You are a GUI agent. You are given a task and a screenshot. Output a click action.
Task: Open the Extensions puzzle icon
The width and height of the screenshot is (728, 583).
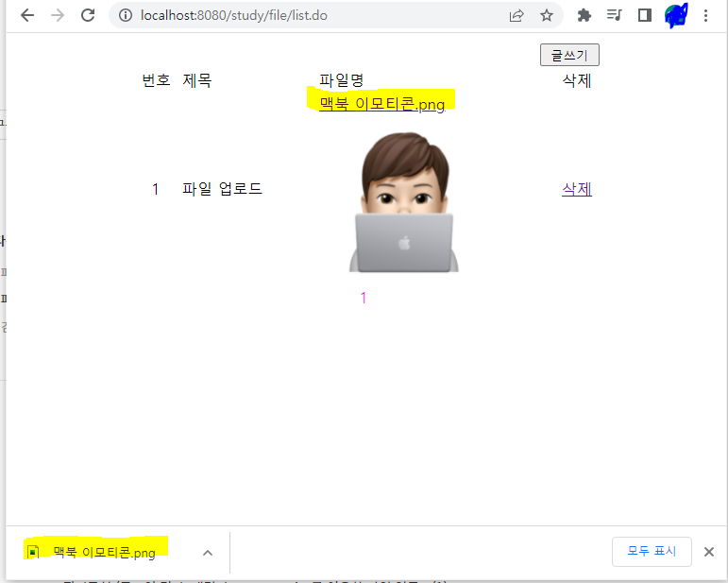pyautogui.click(x=584, y=15)
